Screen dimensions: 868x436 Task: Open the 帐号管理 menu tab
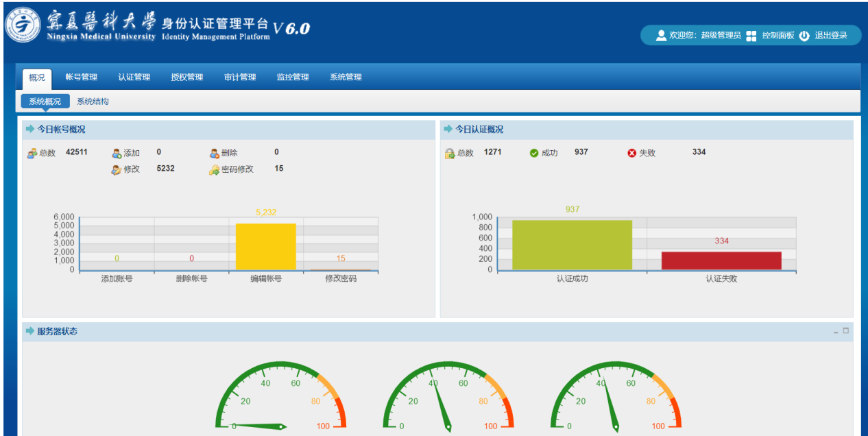tap(82, 77)
